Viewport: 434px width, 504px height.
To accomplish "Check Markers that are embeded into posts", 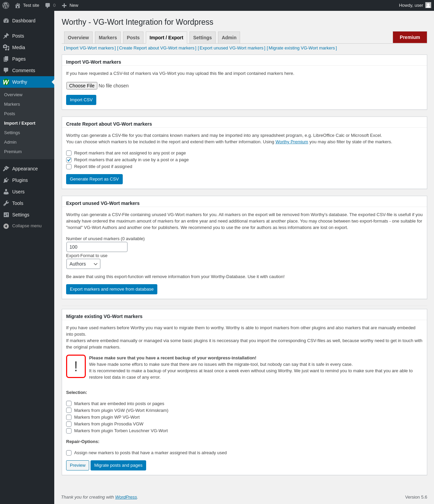I will (69, 403).
